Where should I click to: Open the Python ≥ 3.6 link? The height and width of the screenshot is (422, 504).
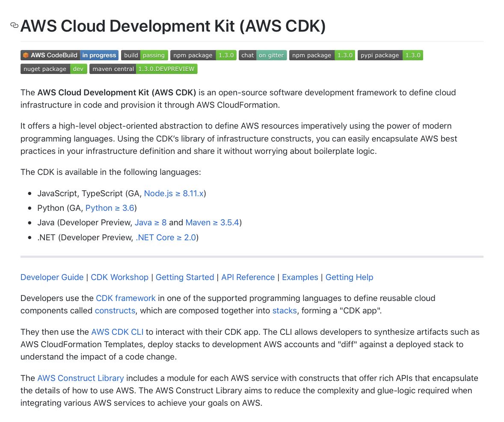pyautogui.click(x=110, y=208)
